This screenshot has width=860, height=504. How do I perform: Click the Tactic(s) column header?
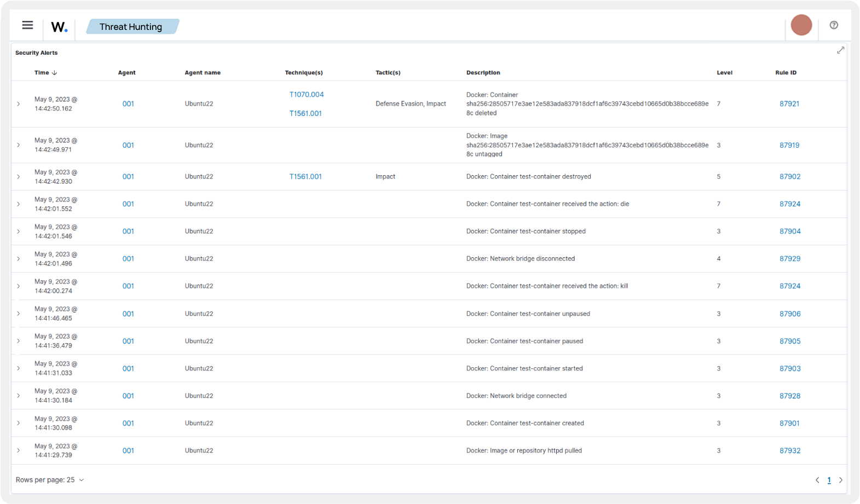point(388,73)
